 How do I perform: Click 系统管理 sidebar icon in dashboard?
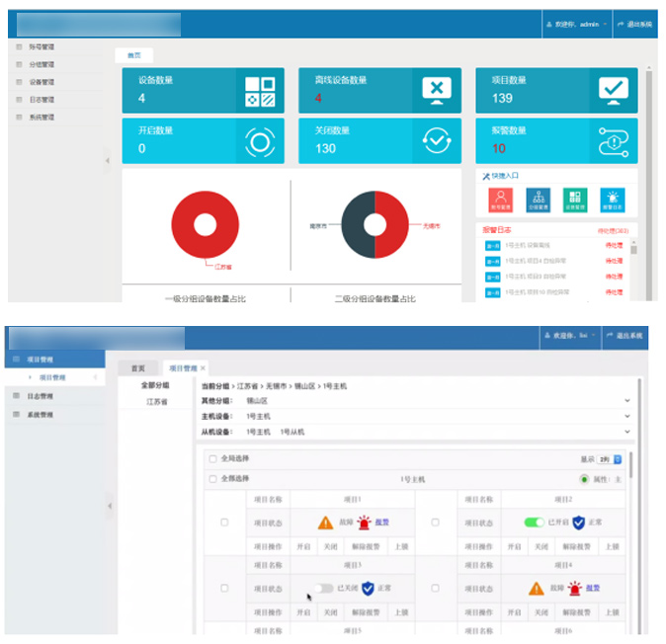click(x=19, y=117)
